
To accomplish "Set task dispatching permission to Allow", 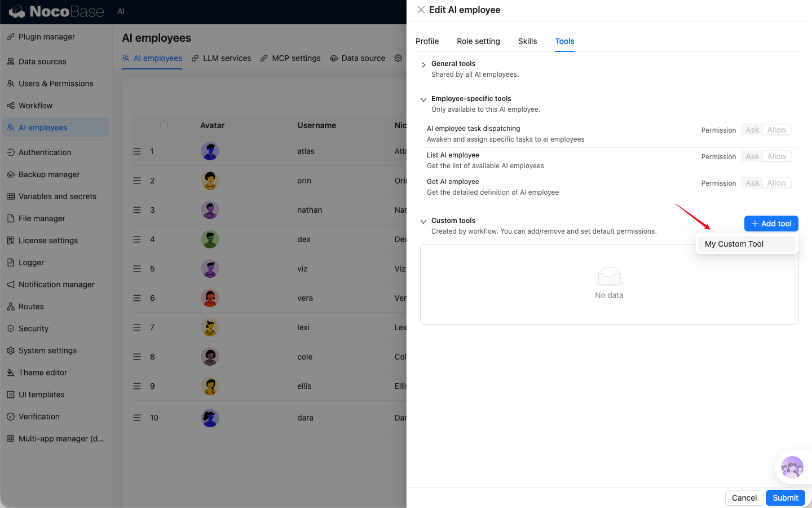I will [x=776, y=130].
